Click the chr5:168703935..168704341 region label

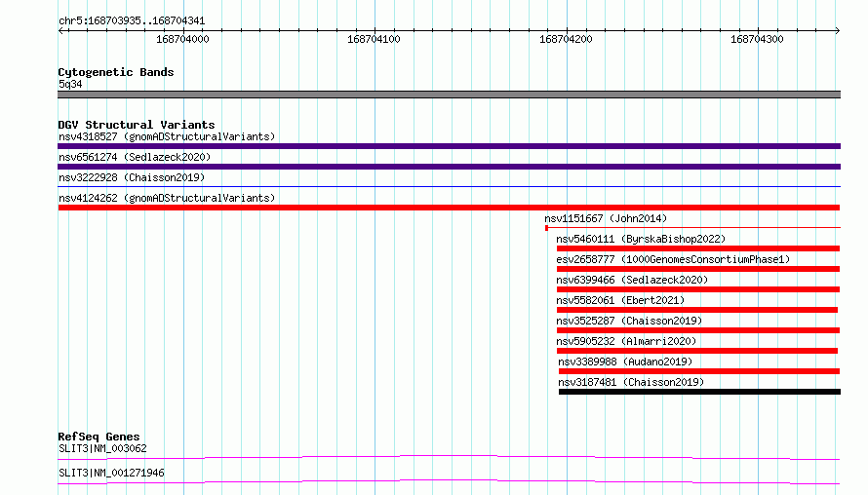[x=132, y=21]
